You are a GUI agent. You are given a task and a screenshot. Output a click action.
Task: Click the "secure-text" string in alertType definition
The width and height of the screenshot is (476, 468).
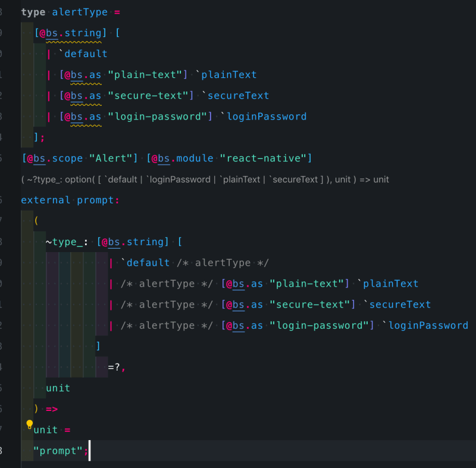click(x=148, y=96)
